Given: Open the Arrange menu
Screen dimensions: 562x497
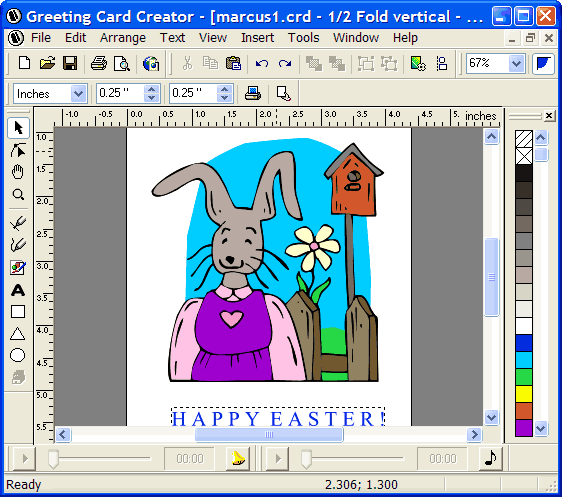Looking at the screenshot, I should [x=123, y=38].
